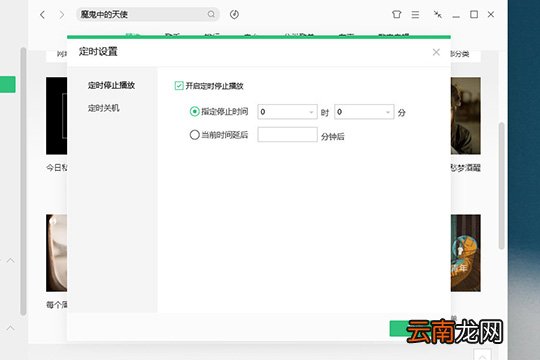Select 指定停止时间 radio option
This screenshot has height=360, width=540.
194,112
